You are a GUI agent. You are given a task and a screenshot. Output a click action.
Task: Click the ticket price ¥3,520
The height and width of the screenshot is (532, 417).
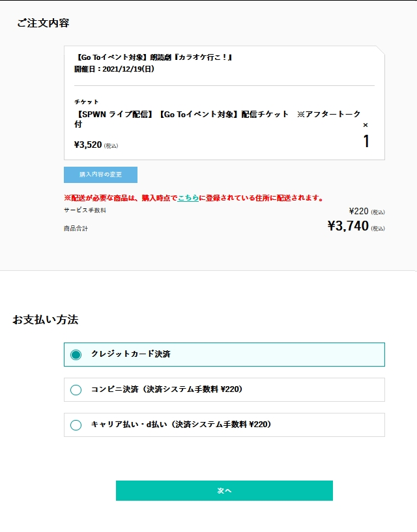click(x=89, y=145)
